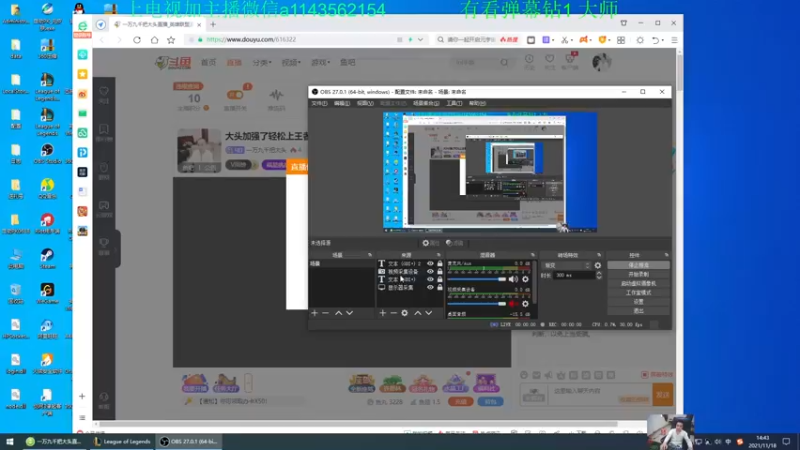
Task: Expand the Douyu 视频 dropdown in the page nav
Action: click(291, 62)
